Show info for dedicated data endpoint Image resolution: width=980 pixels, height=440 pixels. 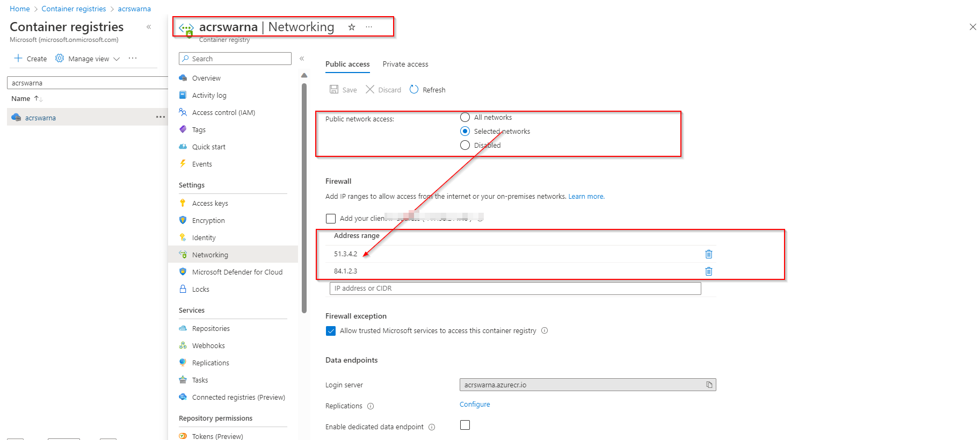(x=432, y=427)
